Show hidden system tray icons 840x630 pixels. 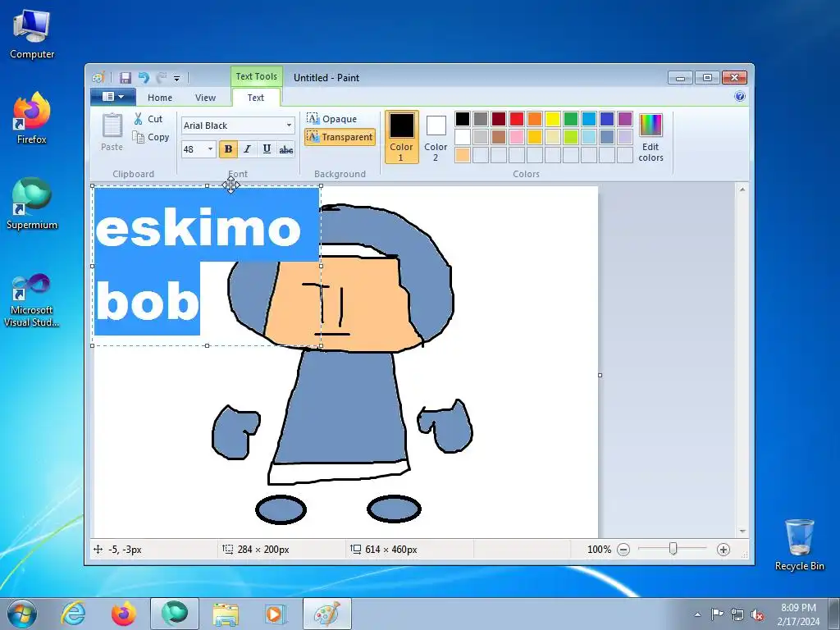(x=697, y=614)
